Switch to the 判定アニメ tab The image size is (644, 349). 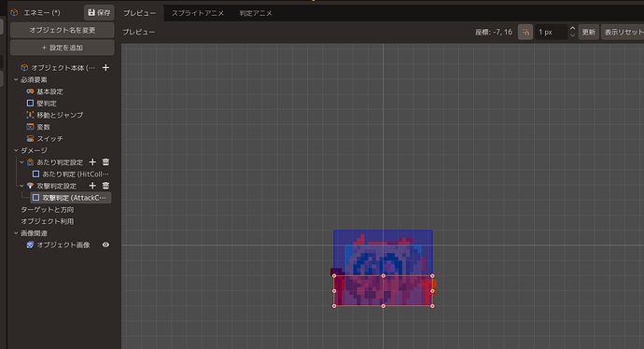point(256,13)
